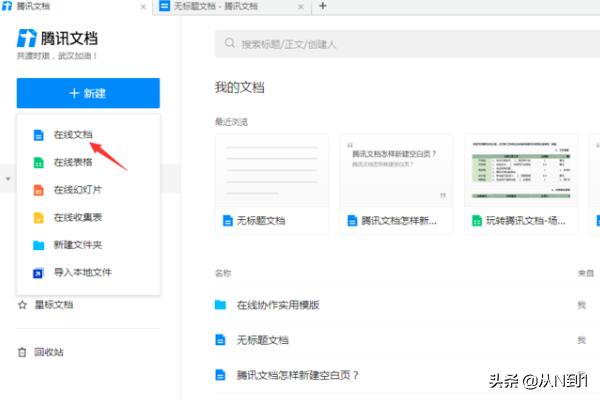Screen dimensions: 600x400
Task: Click the search box for title/content/creator
Action: (x=407, y=44)
